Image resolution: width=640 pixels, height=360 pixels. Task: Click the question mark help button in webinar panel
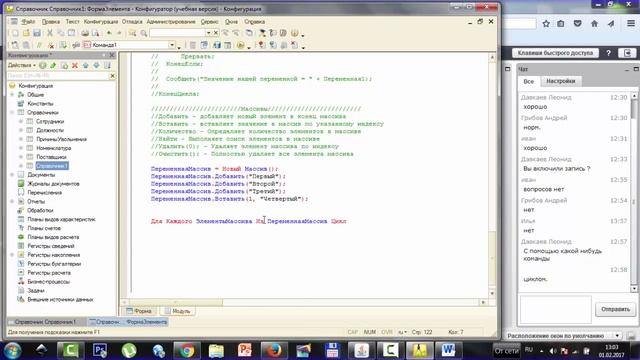[608, 53]
